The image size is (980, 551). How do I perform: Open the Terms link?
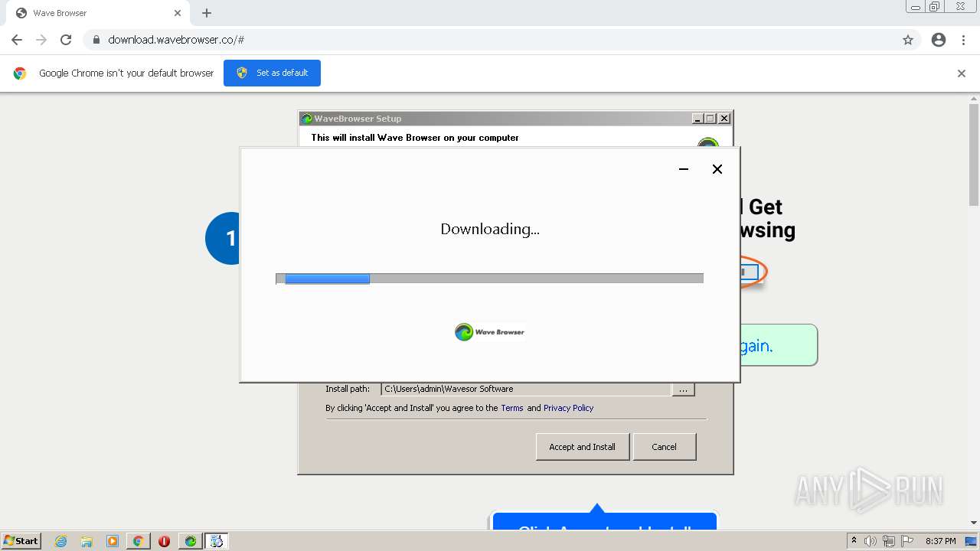click(512, 408)
